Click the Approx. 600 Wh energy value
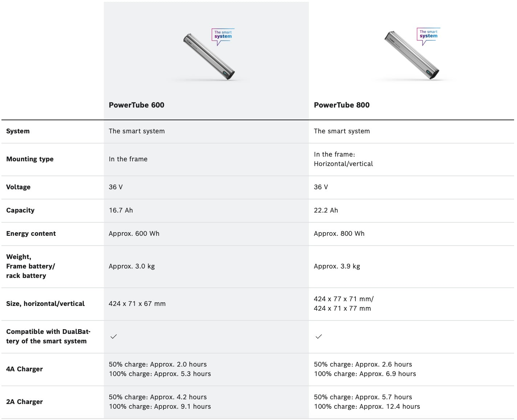 134,234
